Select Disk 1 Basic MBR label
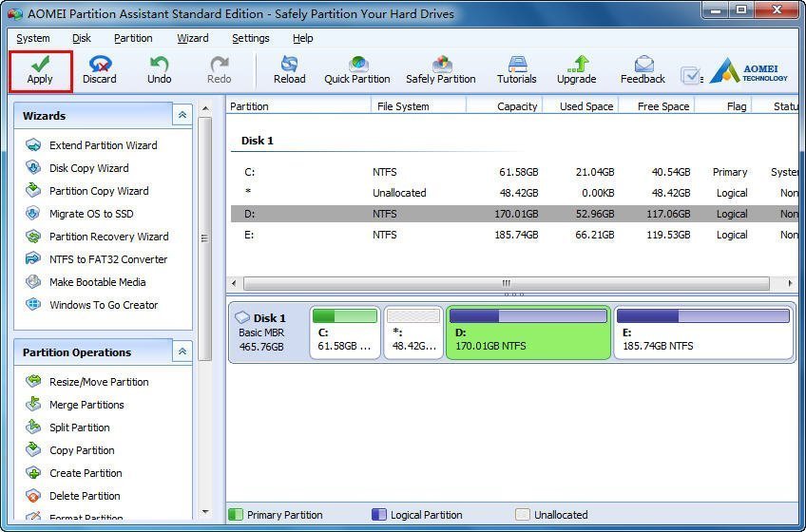Screen dimensions: 806x532 point(268,332)
